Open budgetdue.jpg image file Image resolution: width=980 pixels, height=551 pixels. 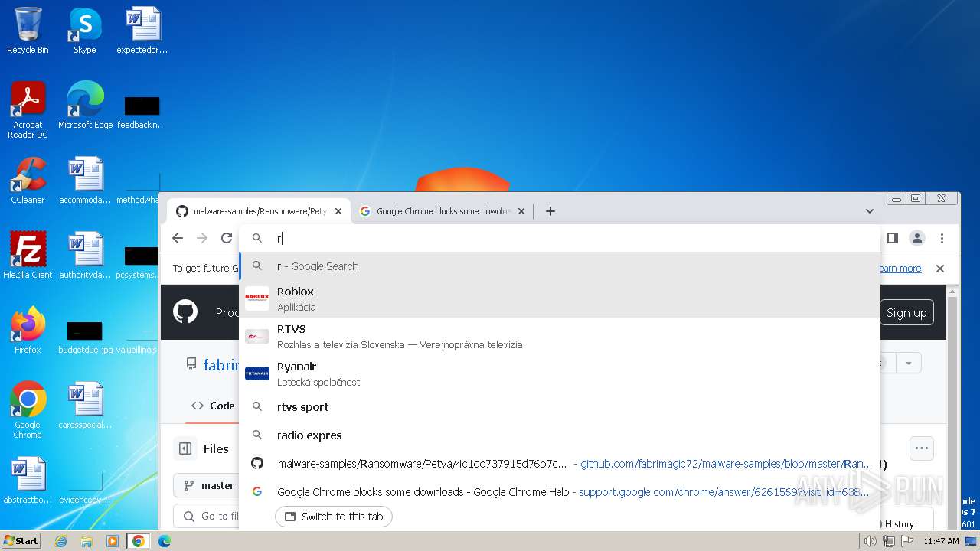(x=85, y=337)
